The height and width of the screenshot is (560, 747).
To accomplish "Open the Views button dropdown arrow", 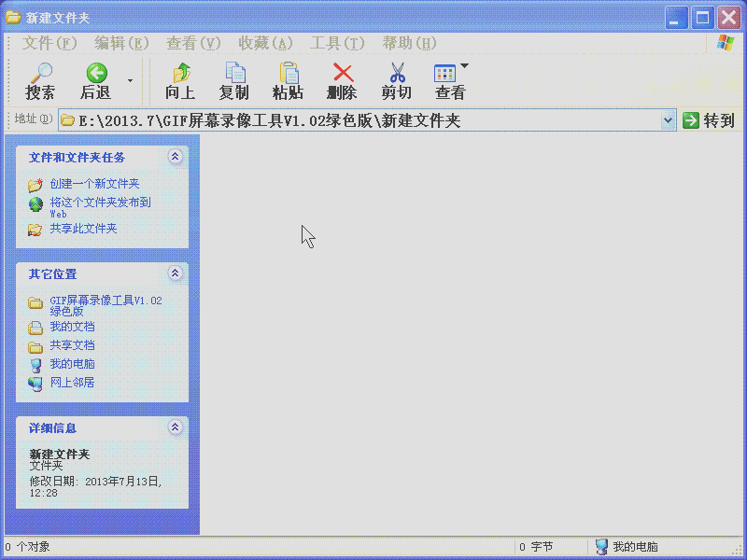I will point(464,65).
